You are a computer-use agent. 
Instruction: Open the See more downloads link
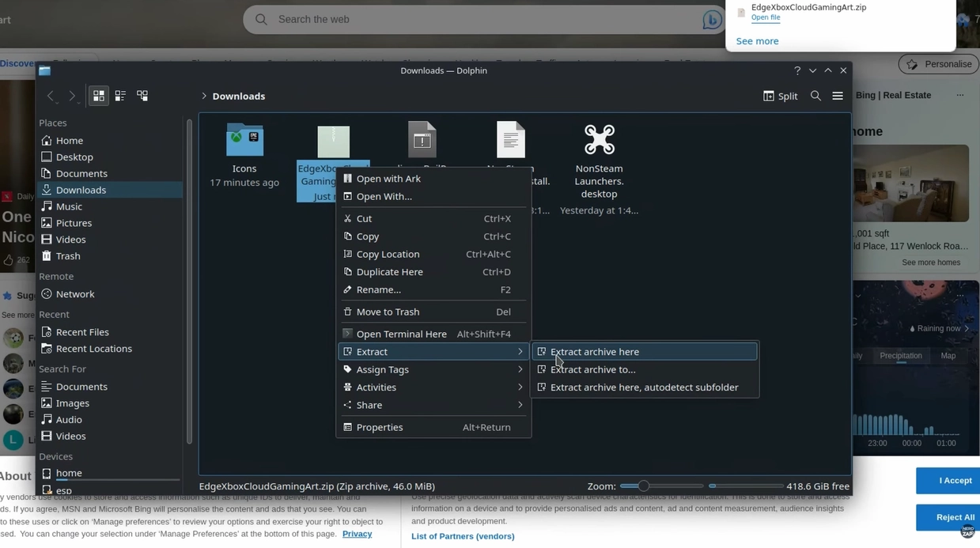757,41
